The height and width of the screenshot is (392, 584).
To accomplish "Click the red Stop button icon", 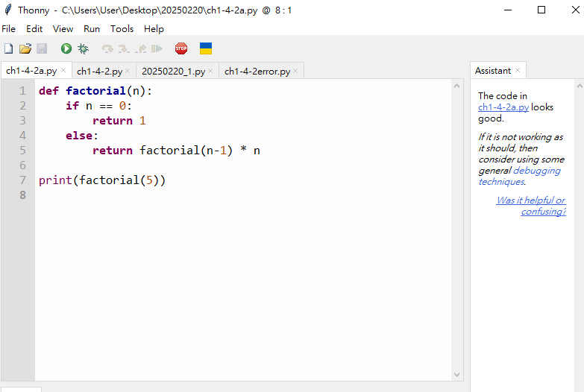I will [x=181, y=48].
